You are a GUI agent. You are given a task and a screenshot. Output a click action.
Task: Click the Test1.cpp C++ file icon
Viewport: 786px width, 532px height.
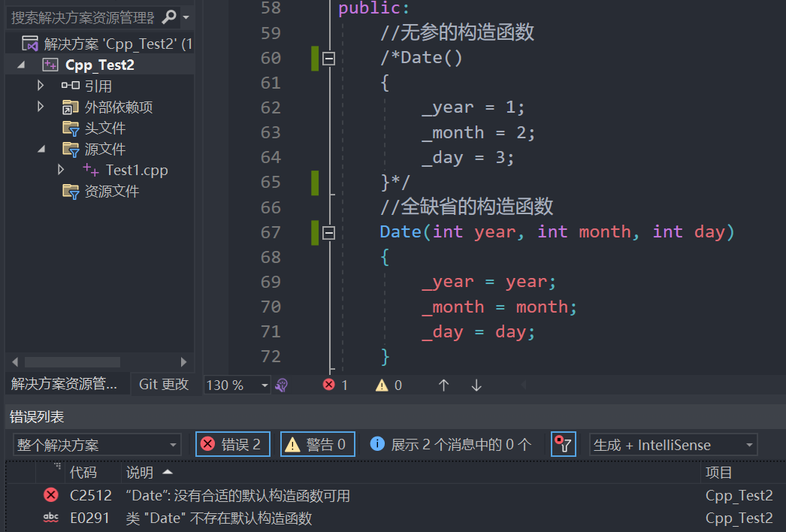tap(91, 170)
